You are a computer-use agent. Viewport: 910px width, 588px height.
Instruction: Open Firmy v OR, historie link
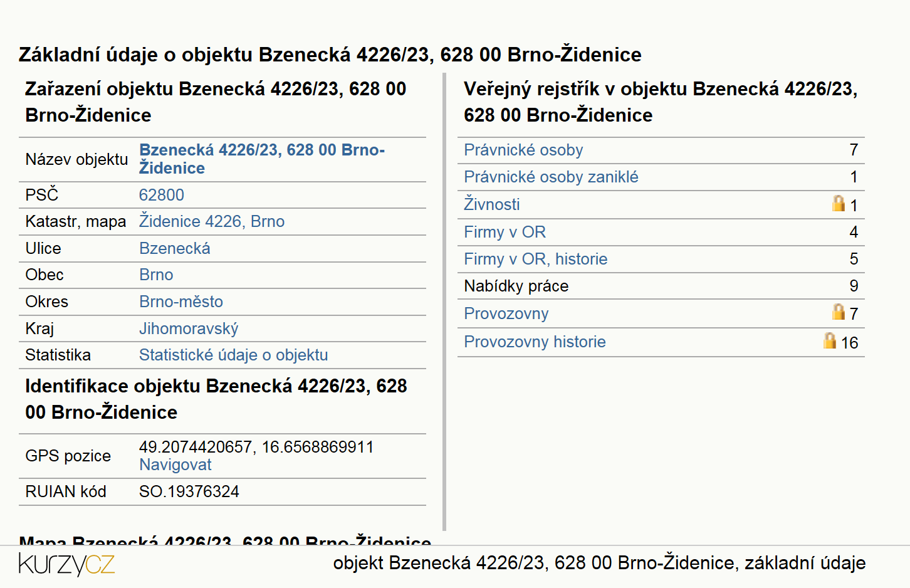point(535,259)
